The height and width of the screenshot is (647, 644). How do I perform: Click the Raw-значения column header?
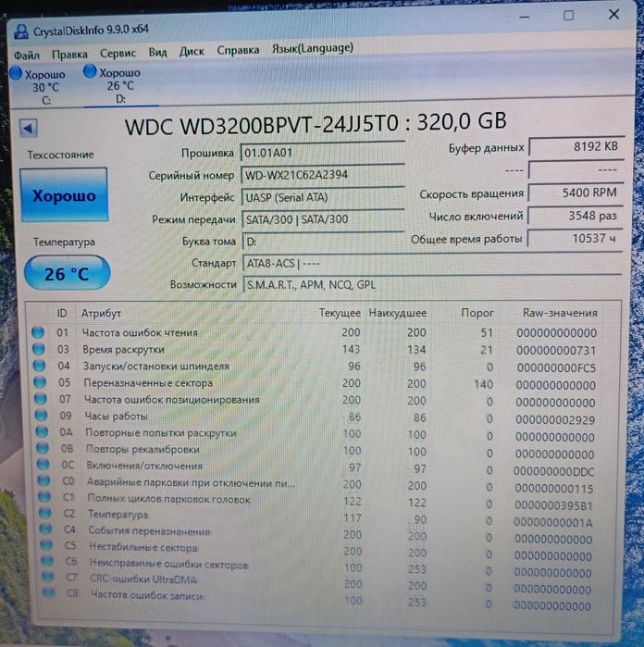point(560,313)
